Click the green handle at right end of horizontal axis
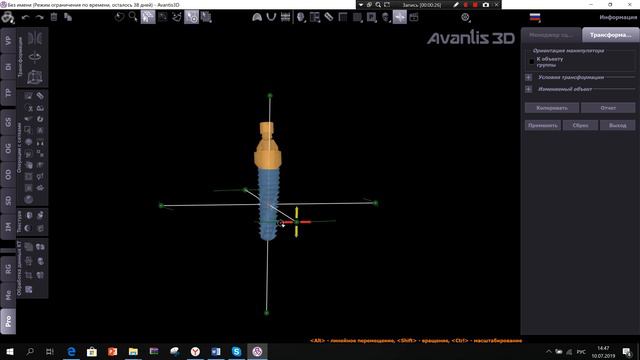This screenshot has width=640, height=360. [376, 203]
